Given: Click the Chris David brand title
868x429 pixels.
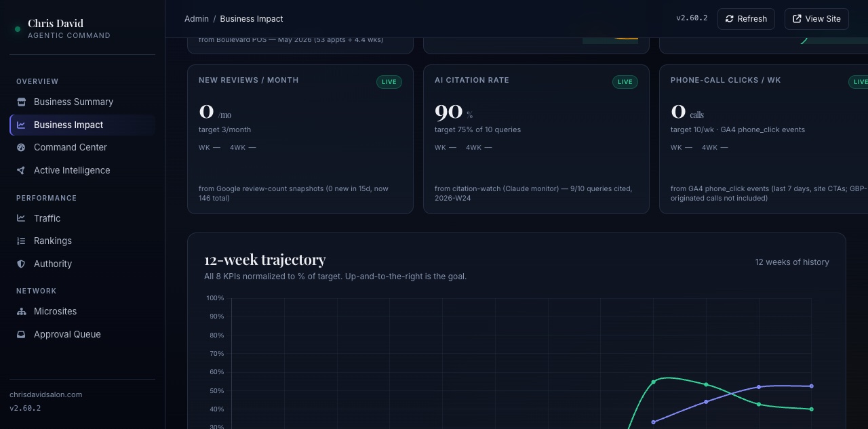Looking at the screenshot, I should tap(56, 23).
